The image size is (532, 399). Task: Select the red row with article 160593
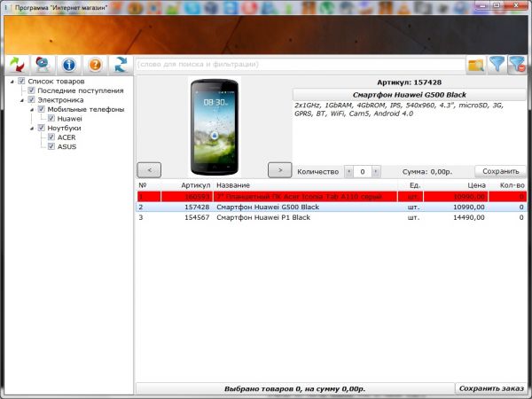click(x=332, y=197)
